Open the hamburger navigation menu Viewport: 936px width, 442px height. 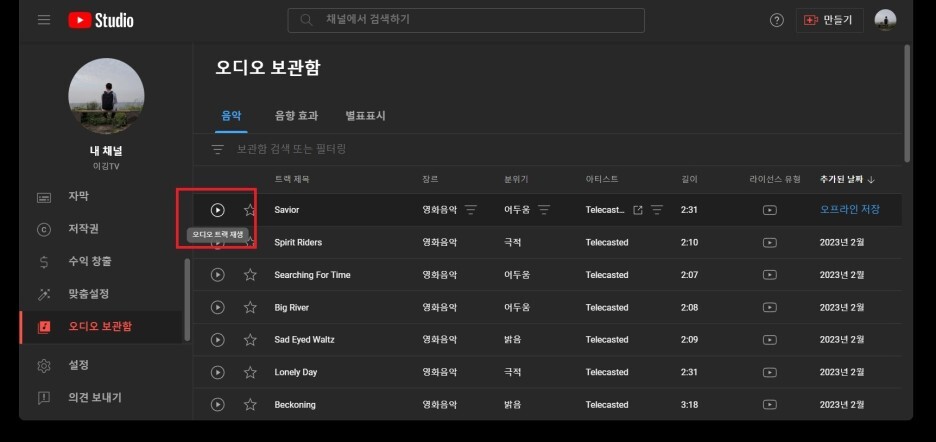pyautogui.click(x=44, y=20)
